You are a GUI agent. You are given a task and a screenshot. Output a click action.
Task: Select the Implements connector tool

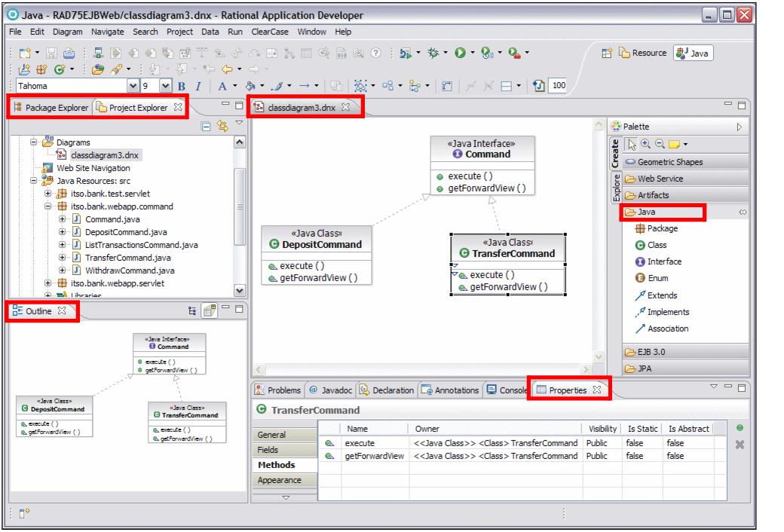[x=662, y=312]
